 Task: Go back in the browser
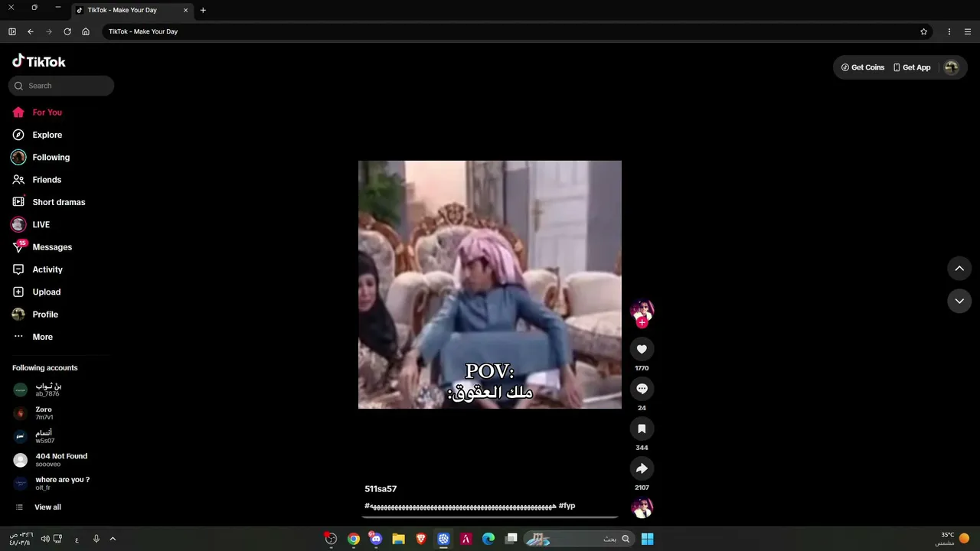coord(31,31)
